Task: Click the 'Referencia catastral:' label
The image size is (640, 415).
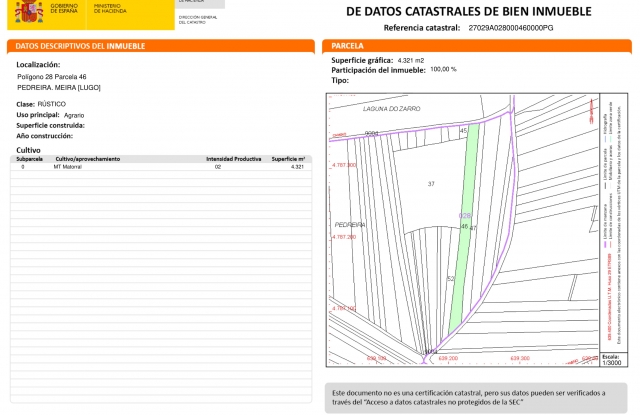Action: [x=422, y=28]
